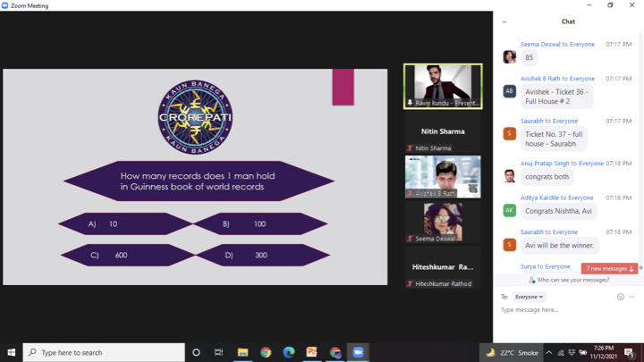Select Ravin Kundu's video thumbnail
Viewport: 644px width, 362px height.
pos(443,86)
